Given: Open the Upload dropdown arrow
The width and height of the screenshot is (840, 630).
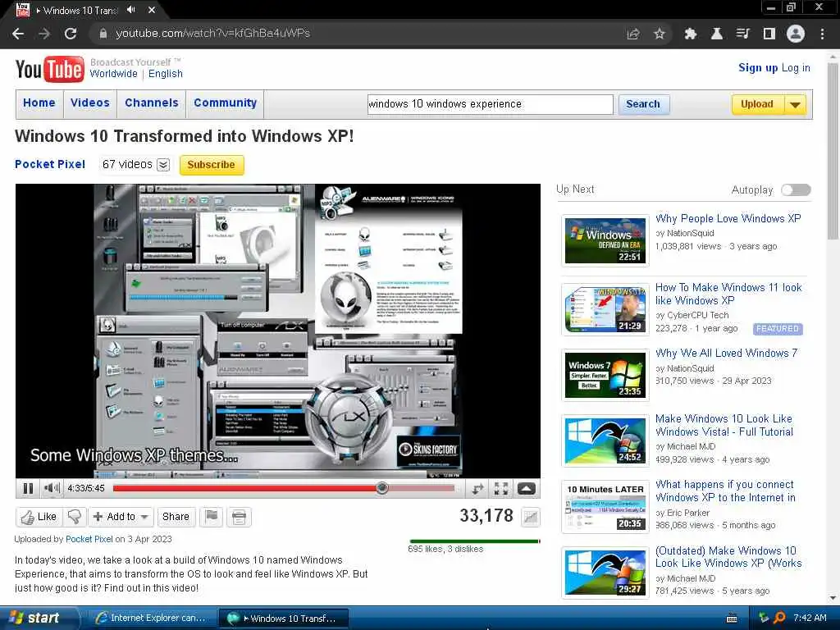Looking at the screenshot, I should coord(796,104).
